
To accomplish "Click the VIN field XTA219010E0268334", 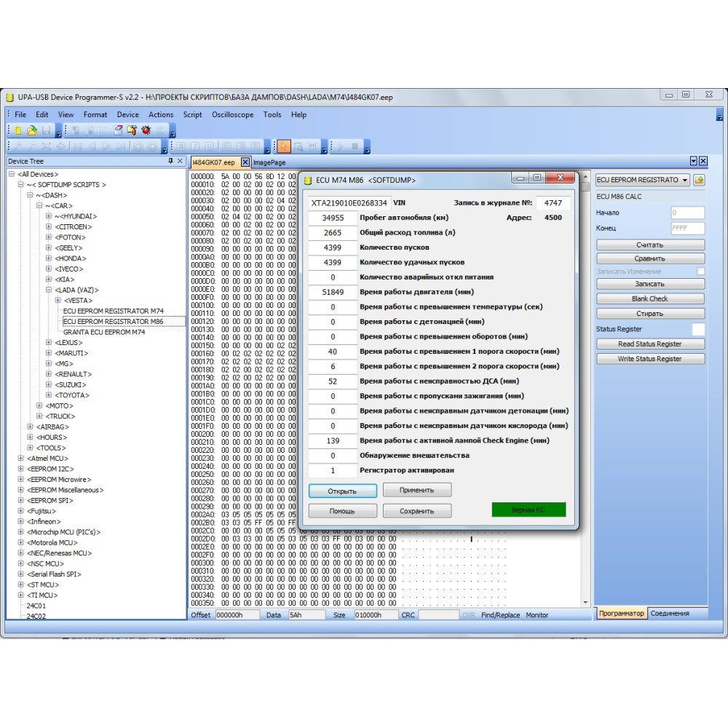I will click(x=349, y=203).
